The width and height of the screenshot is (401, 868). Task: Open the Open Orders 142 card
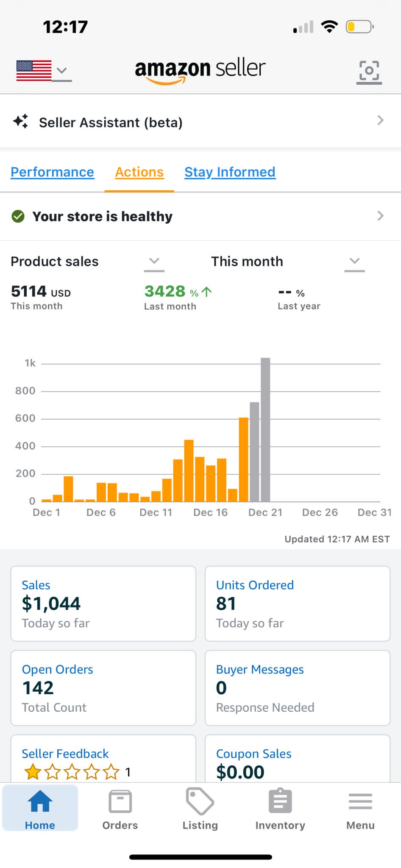tap(103, 688)
